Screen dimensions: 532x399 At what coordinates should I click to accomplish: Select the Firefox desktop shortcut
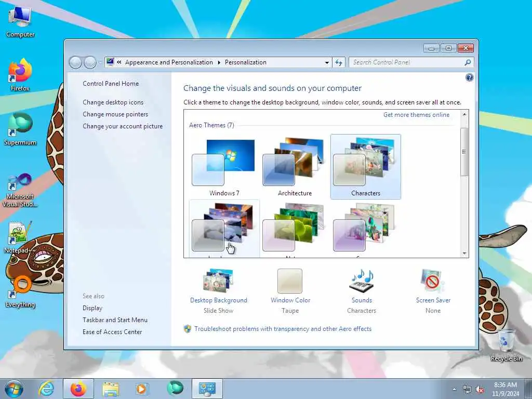pyautogui.click(x=20, y=75)
